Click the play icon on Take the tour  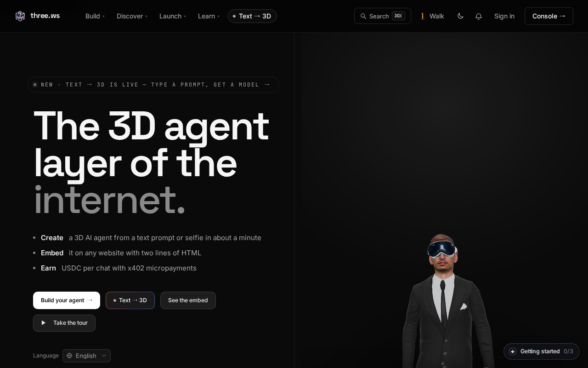(x=44, y=323)
